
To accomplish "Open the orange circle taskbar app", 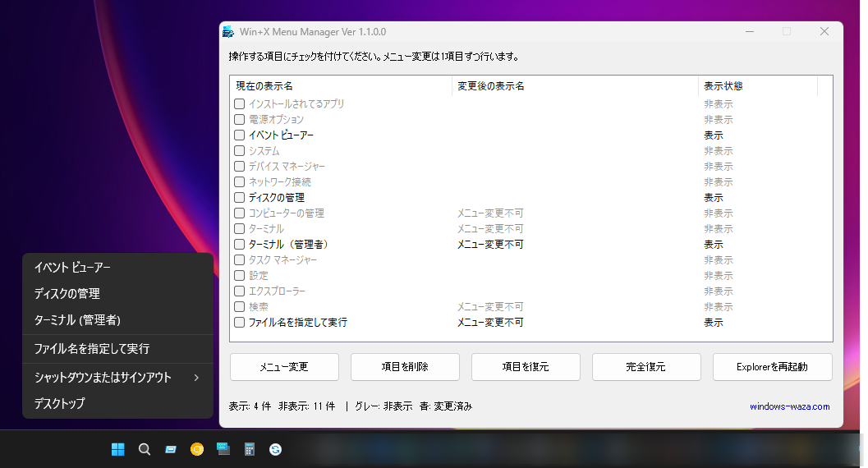I will [x=197, y=449].
